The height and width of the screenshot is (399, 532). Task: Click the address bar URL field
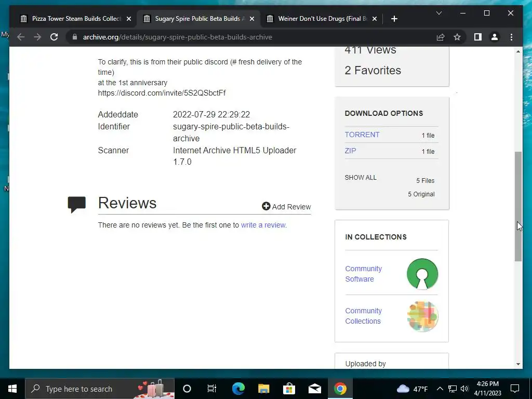pyautogui.click(x=251, y=37)
